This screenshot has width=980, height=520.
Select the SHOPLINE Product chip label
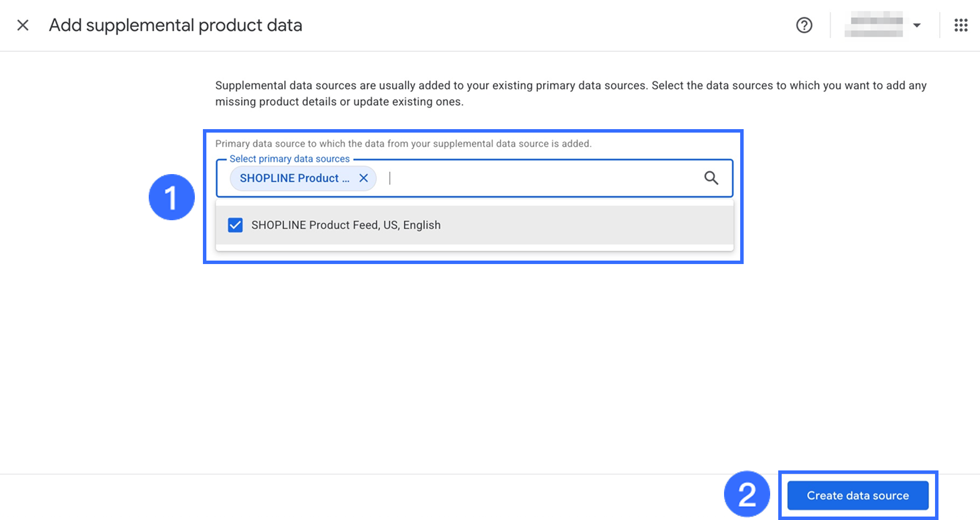[x=294, y=178]
